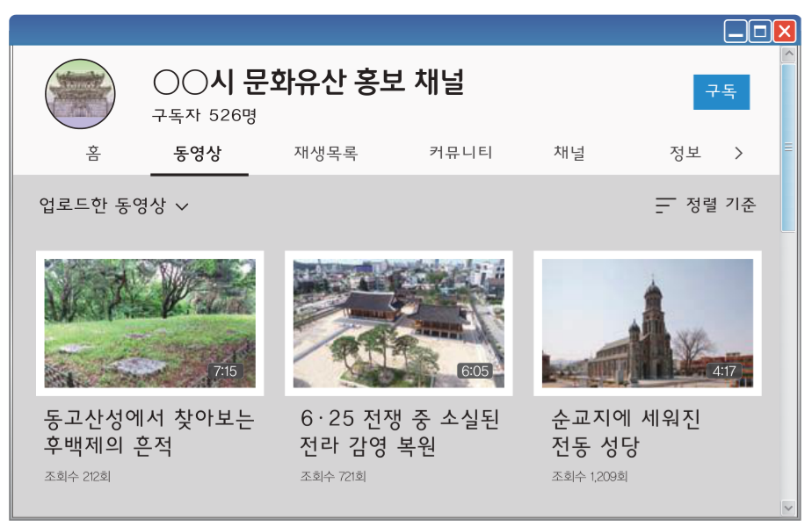The height and width of the screenshot is (527, 812).
Task: Click the 정렬 기준 sort icon
Action: coord(663,205)
